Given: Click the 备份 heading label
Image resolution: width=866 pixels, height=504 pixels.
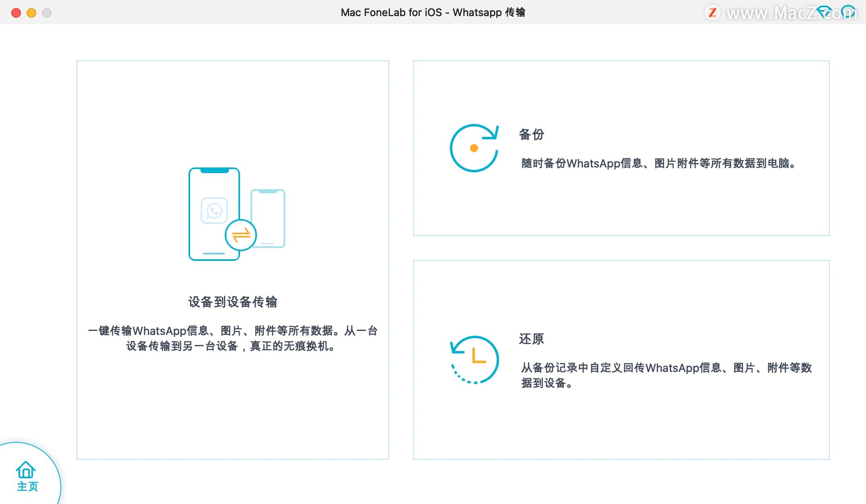Looking at the screenshot, I should click(531, 134).
